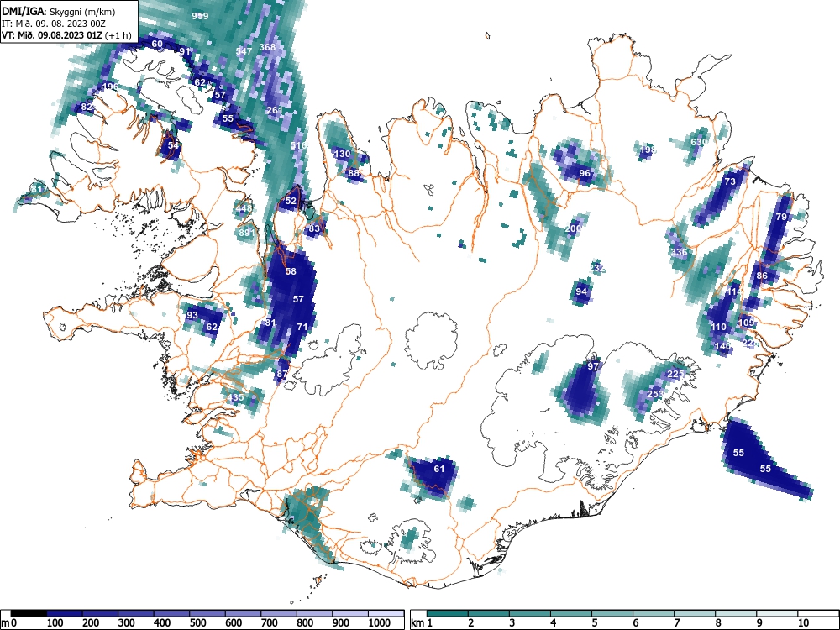Click the visibility value '891'
840x630 pixels.
tap(246, 233)
